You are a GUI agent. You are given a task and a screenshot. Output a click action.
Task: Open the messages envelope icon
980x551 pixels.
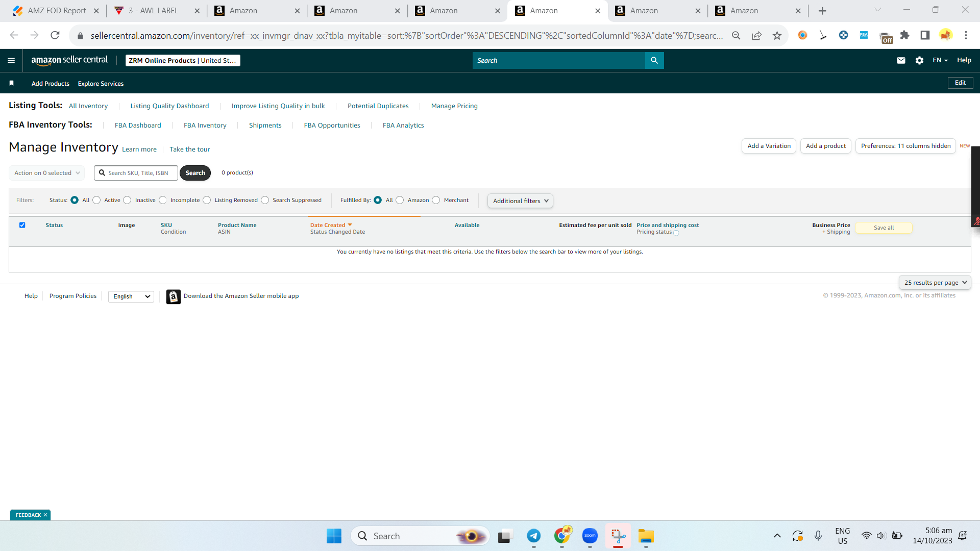click(901, 60)
